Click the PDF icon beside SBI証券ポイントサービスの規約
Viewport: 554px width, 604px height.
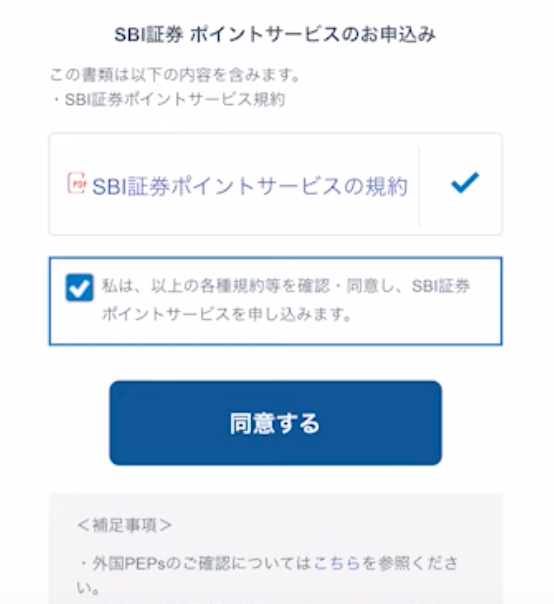[x=76, y=183]
